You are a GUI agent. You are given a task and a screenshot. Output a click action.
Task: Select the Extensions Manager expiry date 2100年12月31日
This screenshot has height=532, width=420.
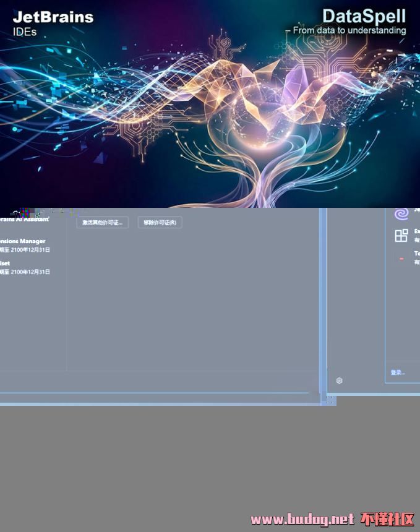[30, 250]
